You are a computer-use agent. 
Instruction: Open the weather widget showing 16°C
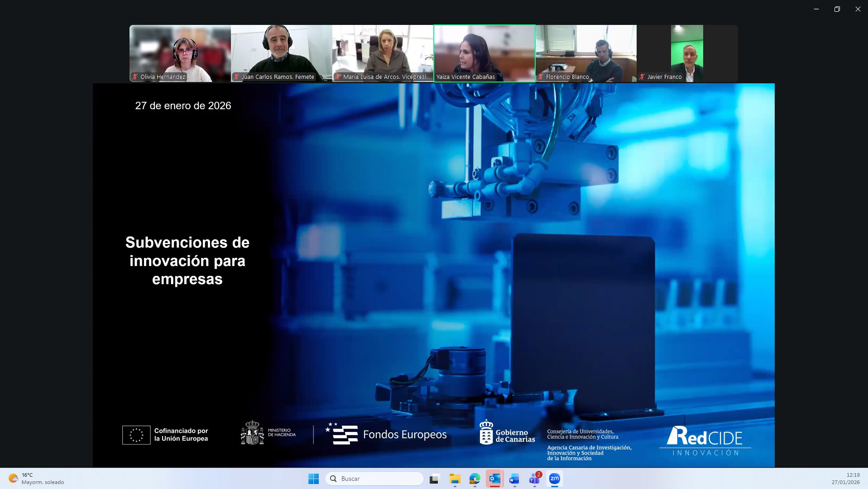(x=36, y=479)
